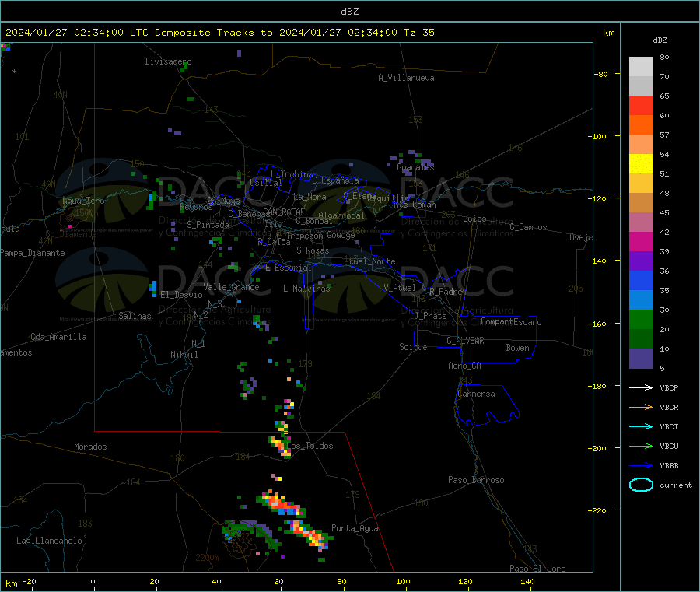Click the 'R_Padre' map label
The height and width of the screenshot is (592, 700).
click(x=446, y=292)
